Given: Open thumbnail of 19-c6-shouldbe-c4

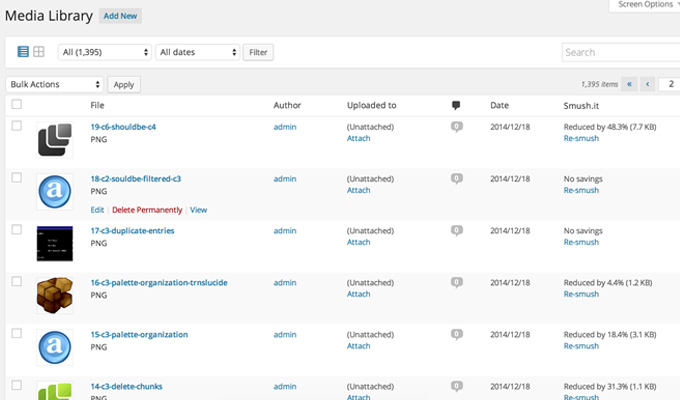Looking at the screenshot, I should click(55, 140).
